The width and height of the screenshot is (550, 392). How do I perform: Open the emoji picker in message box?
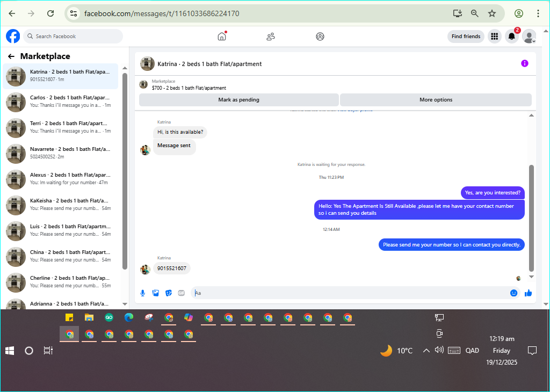[514, 293]
